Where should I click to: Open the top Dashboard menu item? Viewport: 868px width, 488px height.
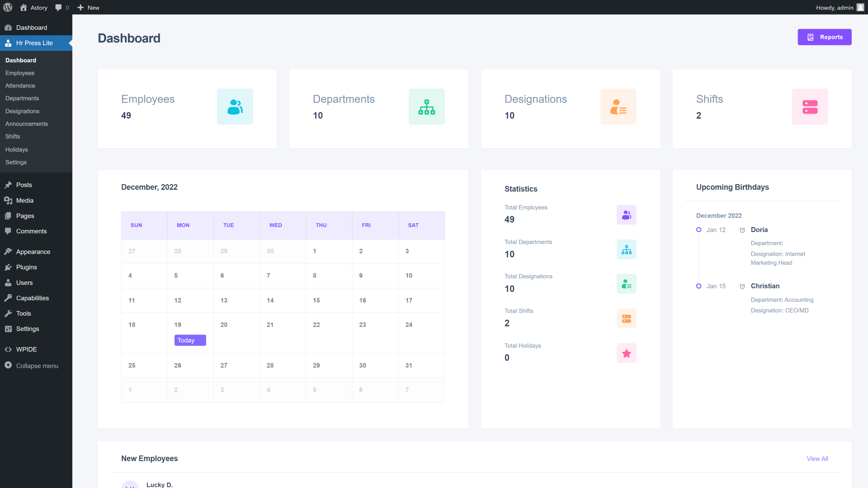[x=36, y=27]
